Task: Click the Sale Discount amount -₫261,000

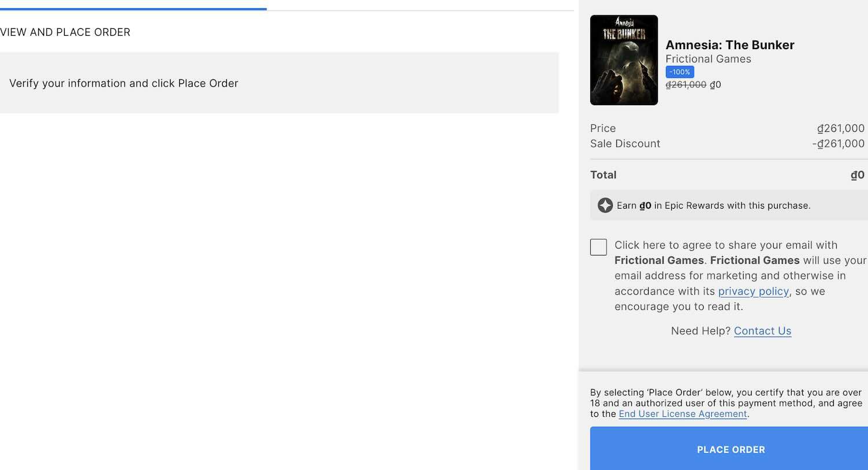Action: click(838, 143)
